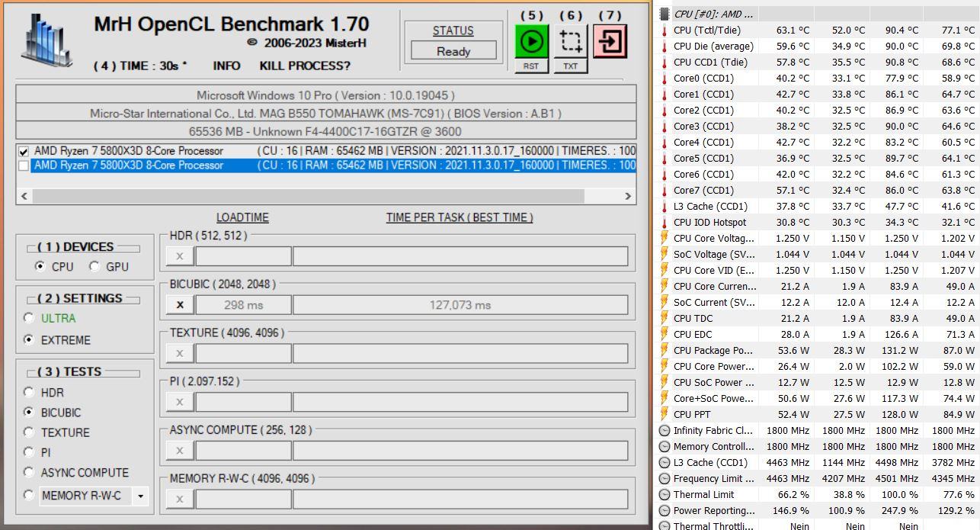The image size is (980, 530).
Task: Uncheck the first AMD Ryzen 7 5800X3D device
Action: (x=24, y=151)
